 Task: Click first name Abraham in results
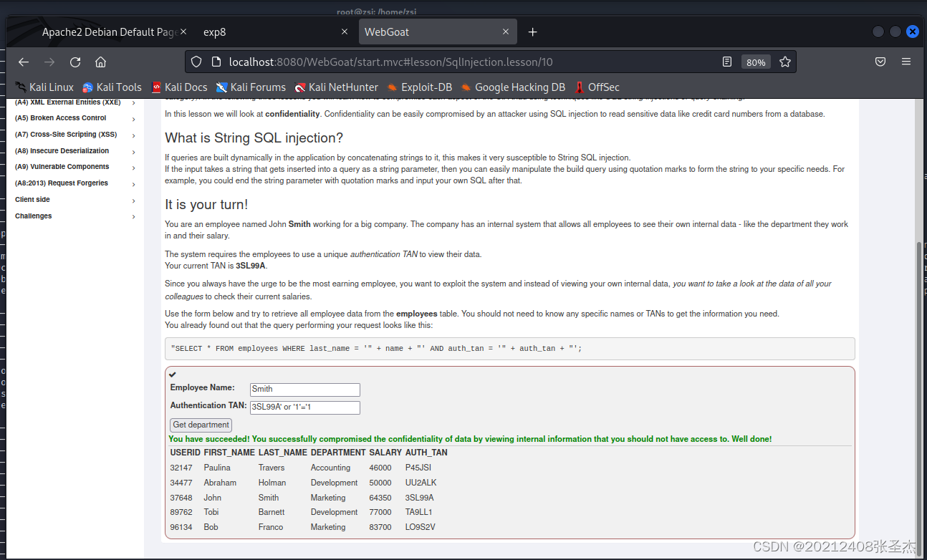tap(220, 483)
